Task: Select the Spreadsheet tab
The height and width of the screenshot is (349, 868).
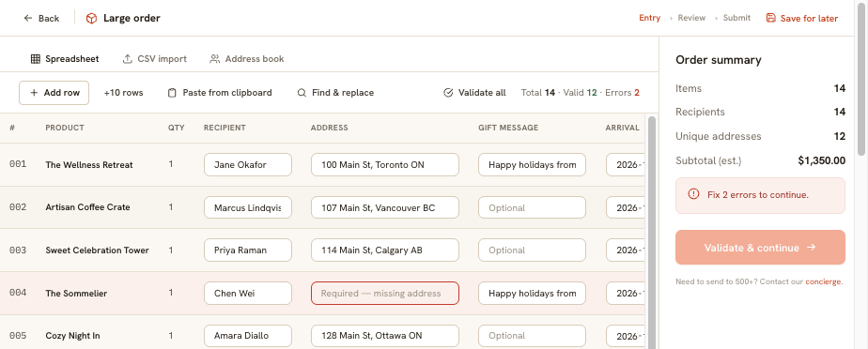Action: point(65,58)
